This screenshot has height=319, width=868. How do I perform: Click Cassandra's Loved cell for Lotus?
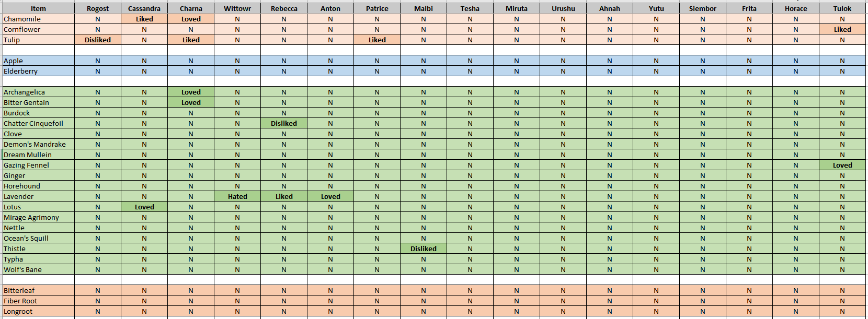(144, 207)
